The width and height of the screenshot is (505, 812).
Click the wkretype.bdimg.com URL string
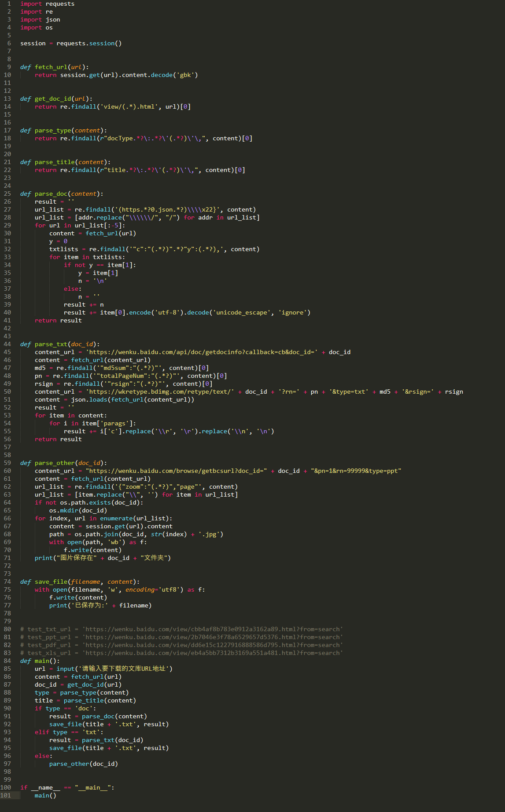(160, 391)
